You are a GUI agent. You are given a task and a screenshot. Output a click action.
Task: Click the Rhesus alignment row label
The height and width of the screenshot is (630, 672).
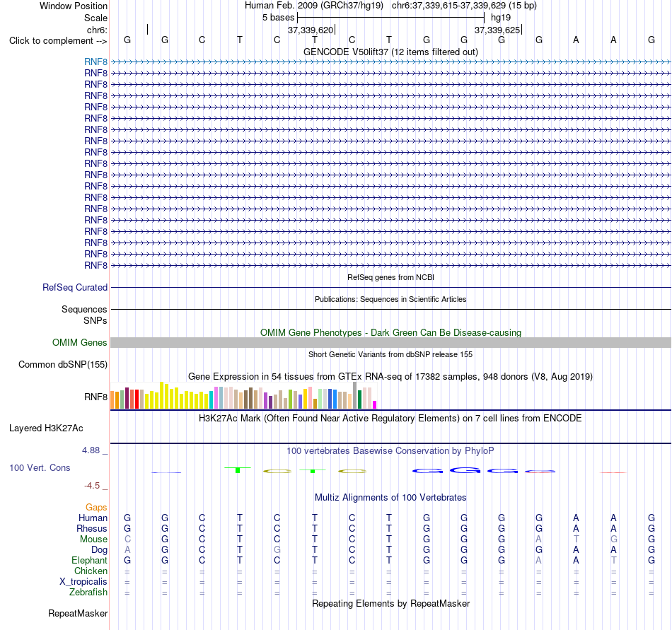tap(92, 528)
